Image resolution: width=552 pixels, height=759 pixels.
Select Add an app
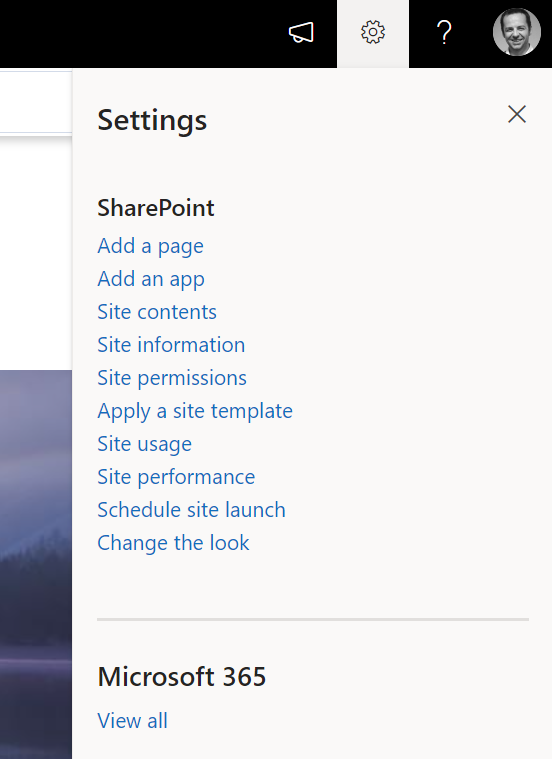(x=151, y=279)
